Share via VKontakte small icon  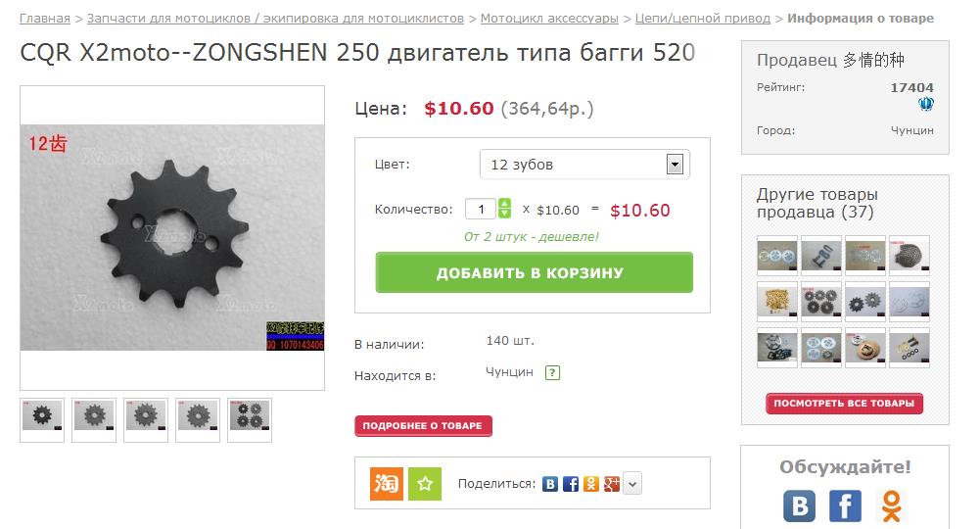550,483
